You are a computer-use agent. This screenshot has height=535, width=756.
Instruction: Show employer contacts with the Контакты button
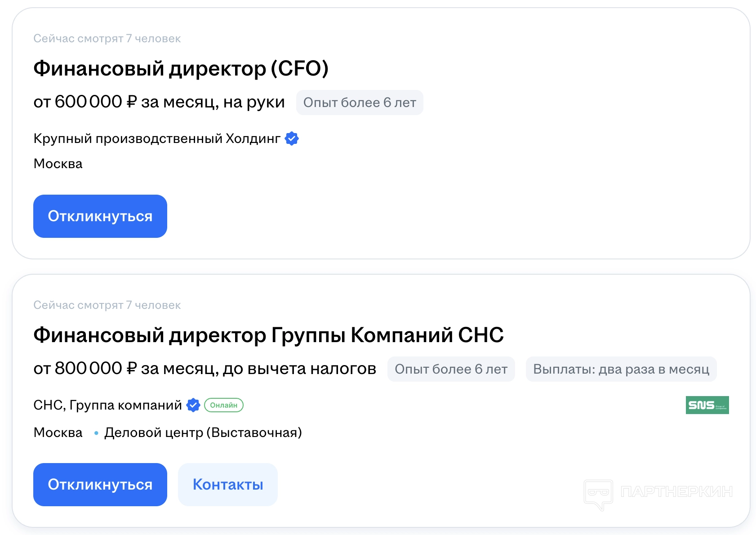tap(228, 485)
